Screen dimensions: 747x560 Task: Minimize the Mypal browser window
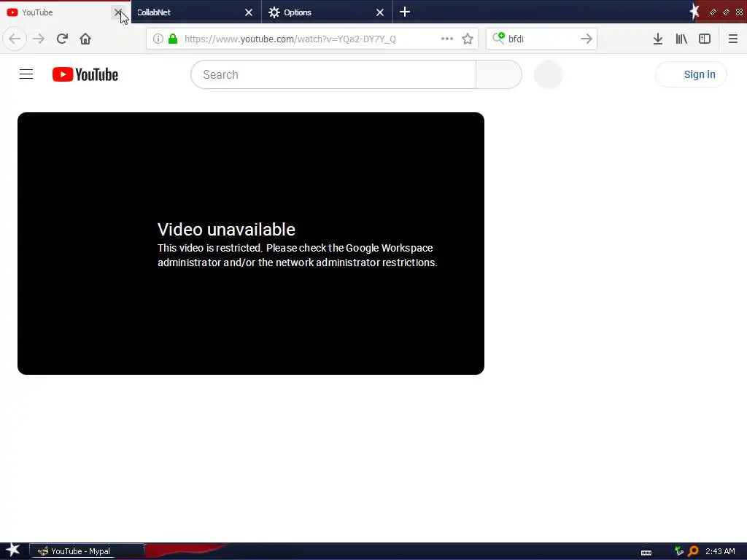pyautogui.click(x=713, y=12)
